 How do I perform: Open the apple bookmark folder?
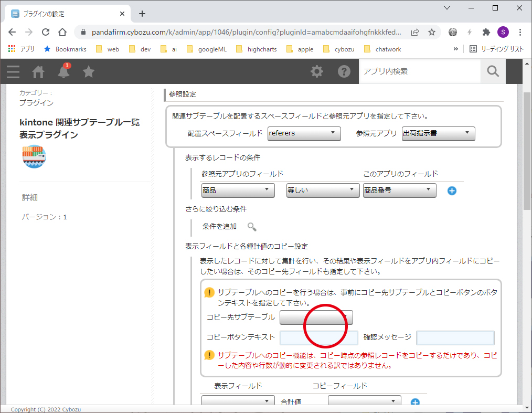pos(300,49)
